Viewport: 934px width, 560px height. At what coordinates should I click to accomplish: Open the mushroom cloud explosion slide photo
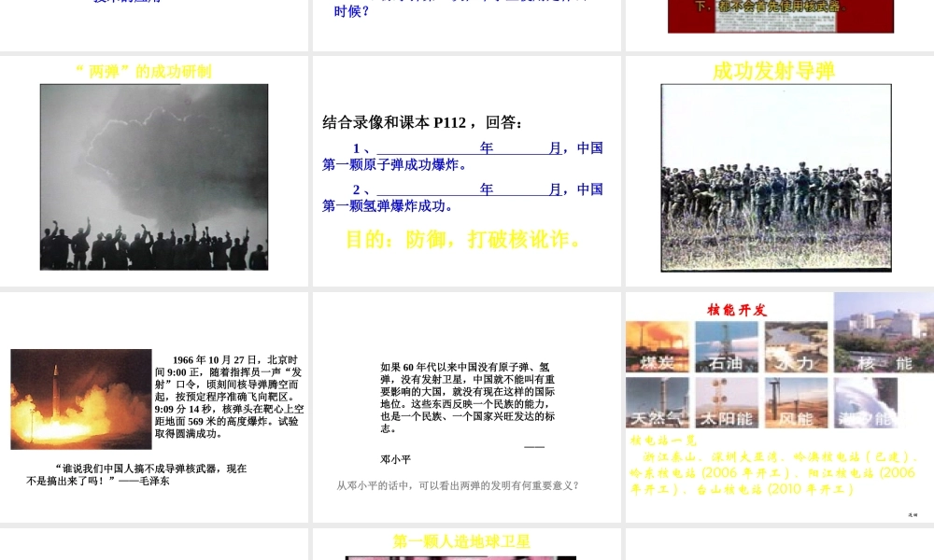(154, 176)
